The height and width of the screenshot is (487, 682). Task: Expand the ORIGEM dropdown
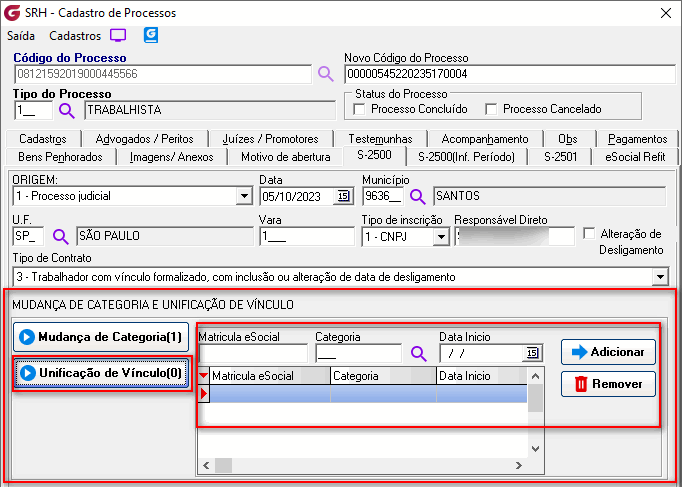tap(244, 195)
